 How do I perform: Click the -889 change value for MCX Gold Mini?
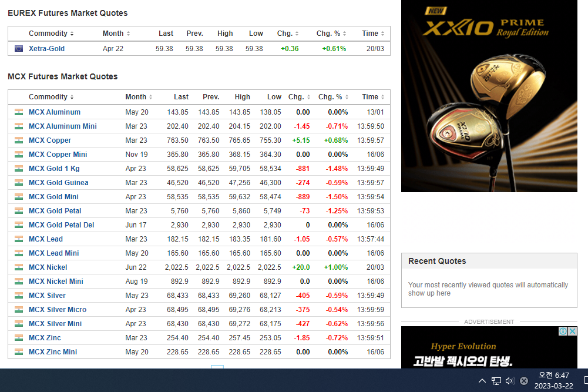(303, 197)
